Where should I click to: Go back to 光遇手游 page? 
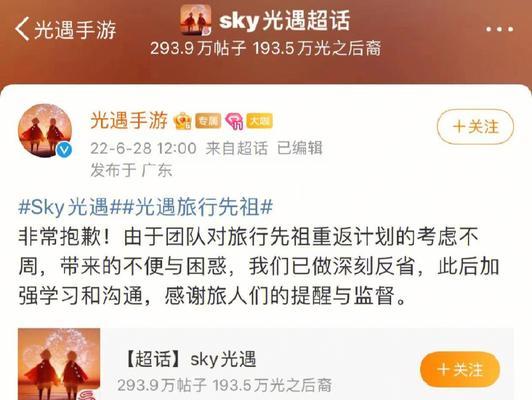(x=22, y=29)
